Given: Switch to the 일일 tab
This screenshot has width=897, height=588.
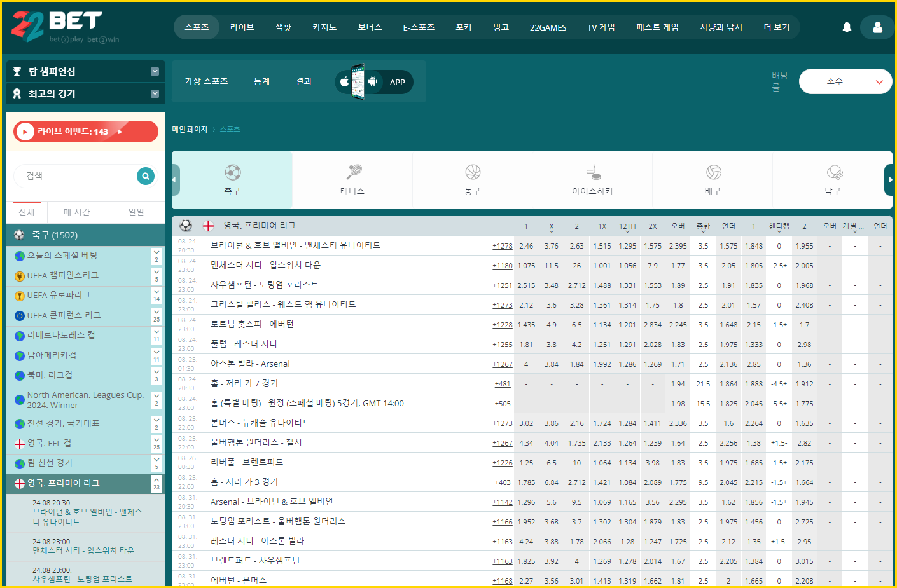Looking at the screenshot, I should click(136, 212).
